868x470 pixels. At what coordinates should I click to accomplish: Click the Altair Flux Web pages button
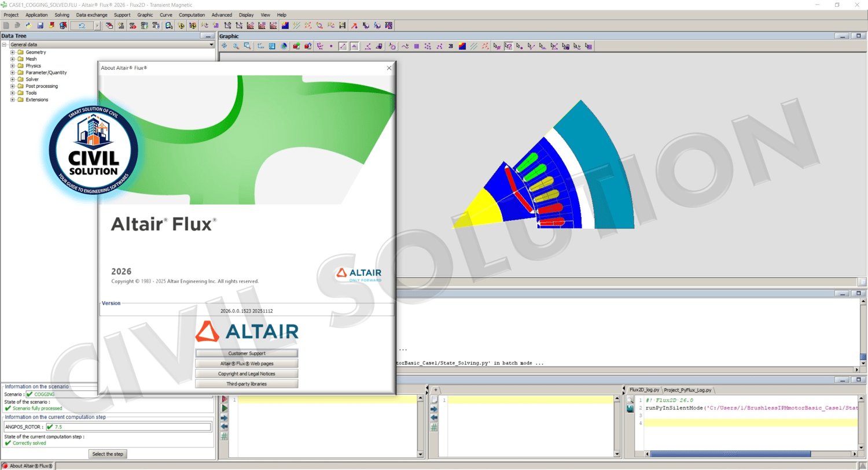[x=247, y=364]
